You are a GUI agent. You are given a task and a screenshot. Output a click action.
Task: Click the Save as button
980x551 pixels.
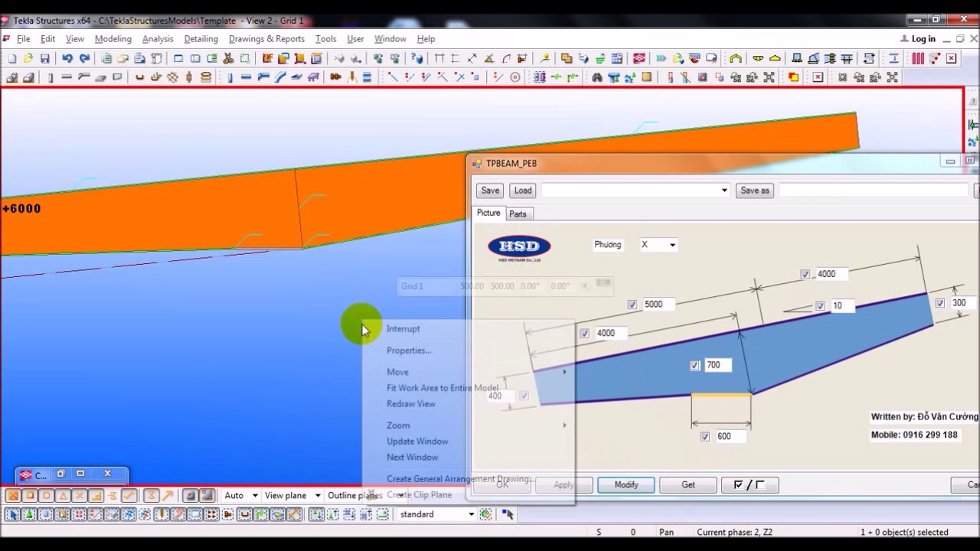755,191
